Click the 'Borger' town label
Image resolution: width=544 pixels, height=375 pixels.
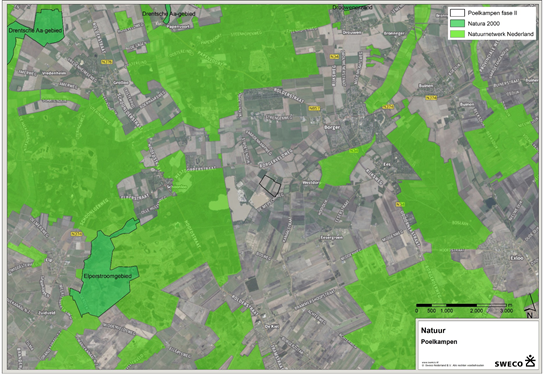(x=332, y=127)
